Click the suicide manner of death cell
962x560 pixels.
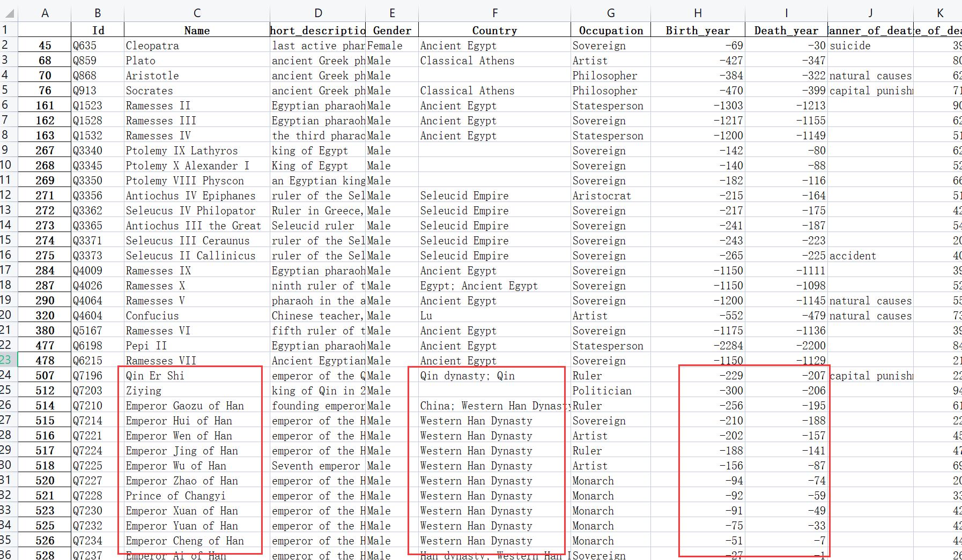(870, 46)
